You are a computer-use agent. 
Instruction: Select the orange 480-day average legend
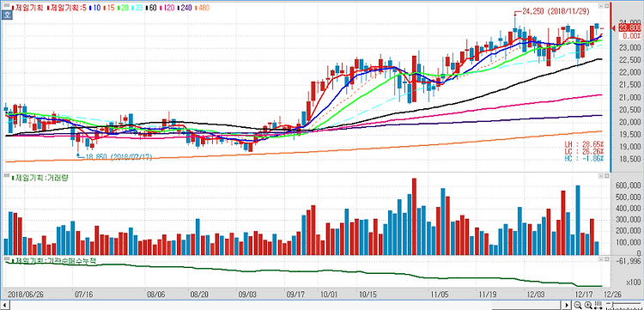202,8
